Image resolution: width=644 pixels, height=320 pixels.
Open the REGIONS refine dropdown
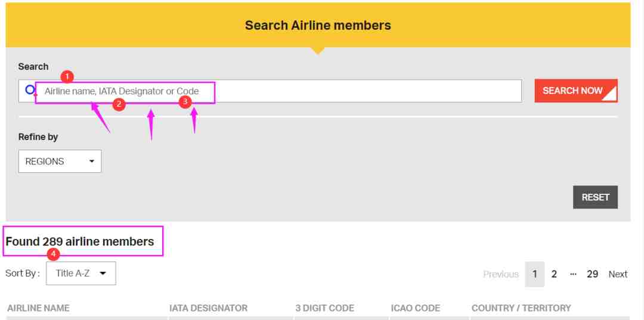(60, 161)
